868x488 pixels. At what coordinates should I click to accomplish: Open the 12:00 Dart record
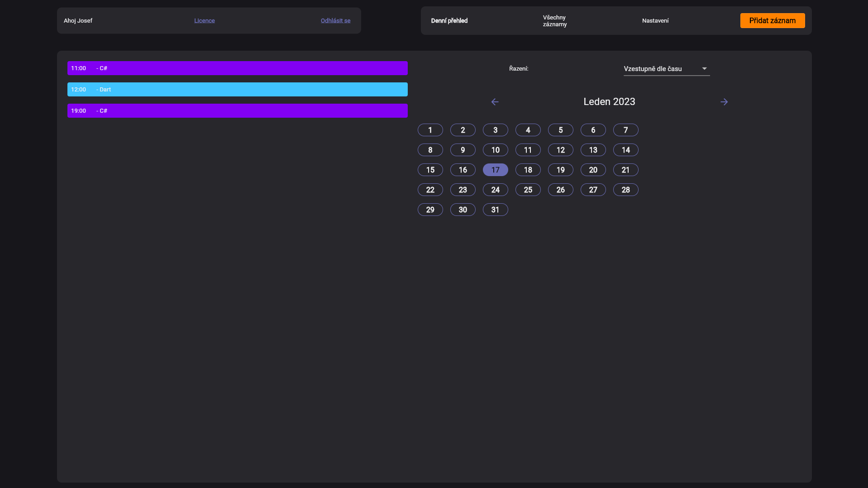(x=237, y=90)
